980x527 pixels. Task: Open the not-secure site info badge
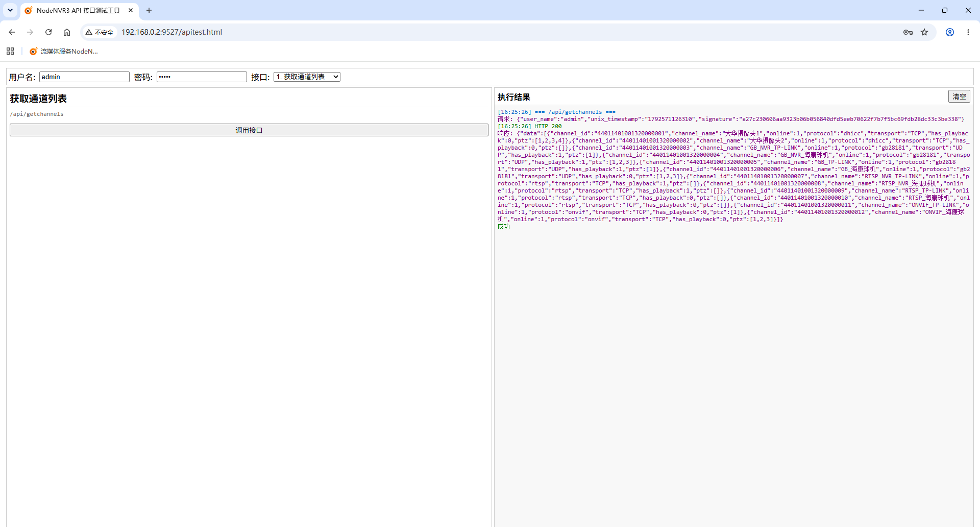pos(100,32)
